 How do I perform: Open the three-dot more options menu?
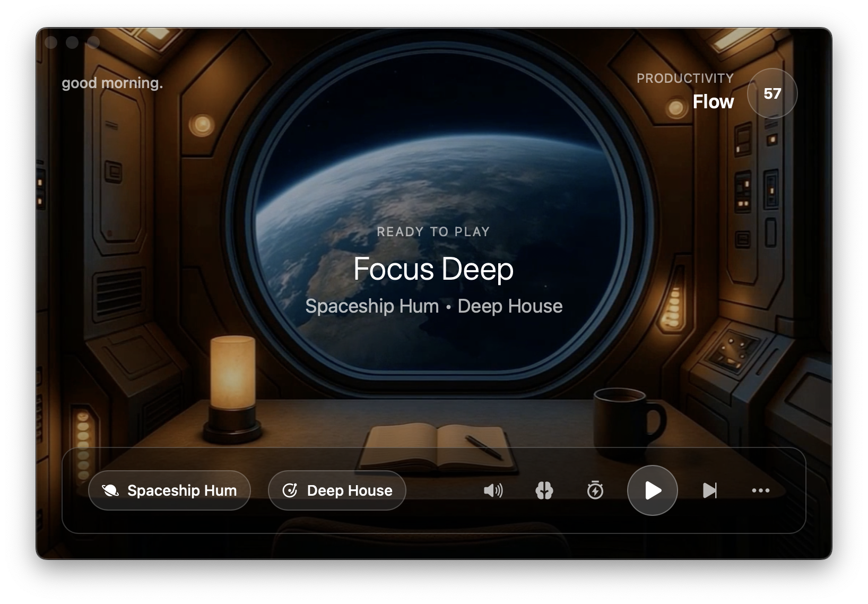(760, 490)
